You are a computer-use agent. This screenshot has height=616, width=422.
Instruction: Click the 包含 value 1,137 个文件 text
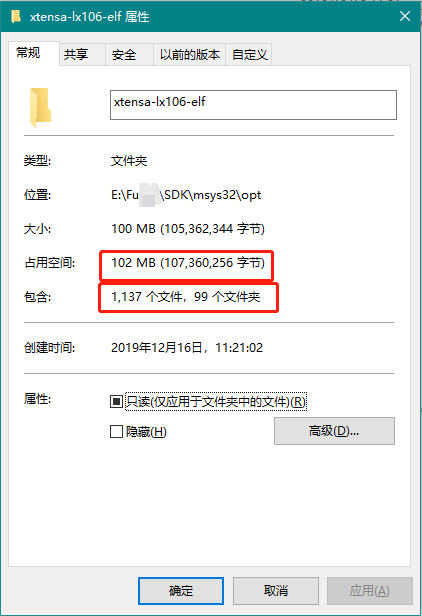coord(146,297)
